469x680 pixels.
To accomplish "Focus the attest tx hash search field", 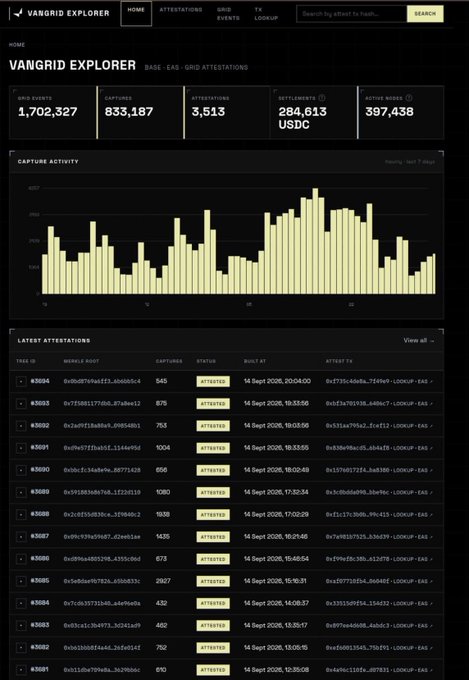I will click(351, 14).
